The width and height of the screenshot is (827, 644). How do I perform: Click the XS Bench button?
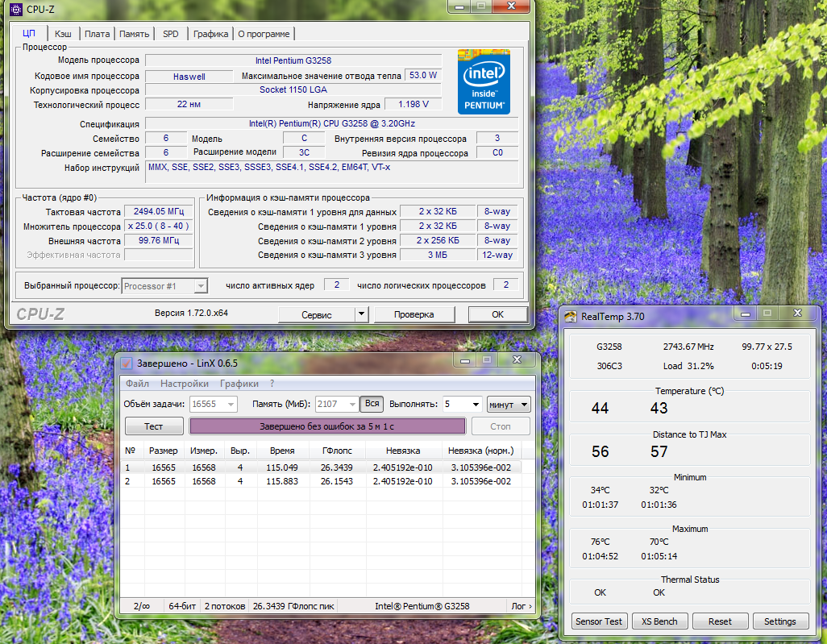point(659,621)
